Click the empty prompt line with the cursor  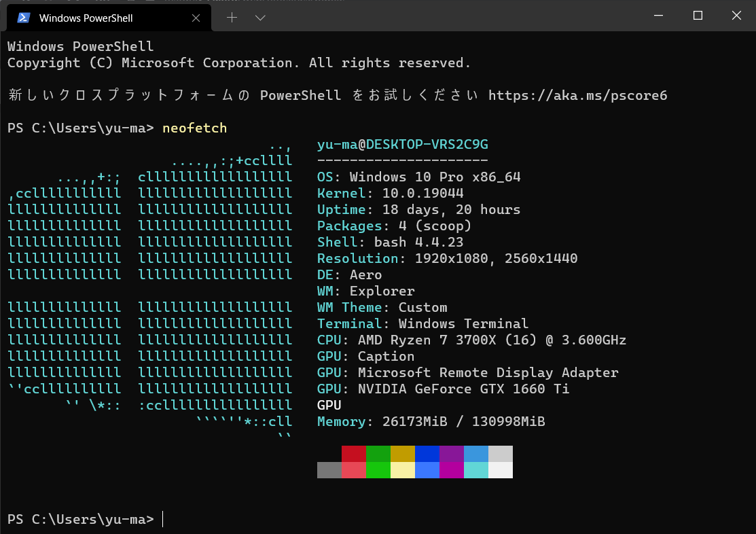(86, 519)
